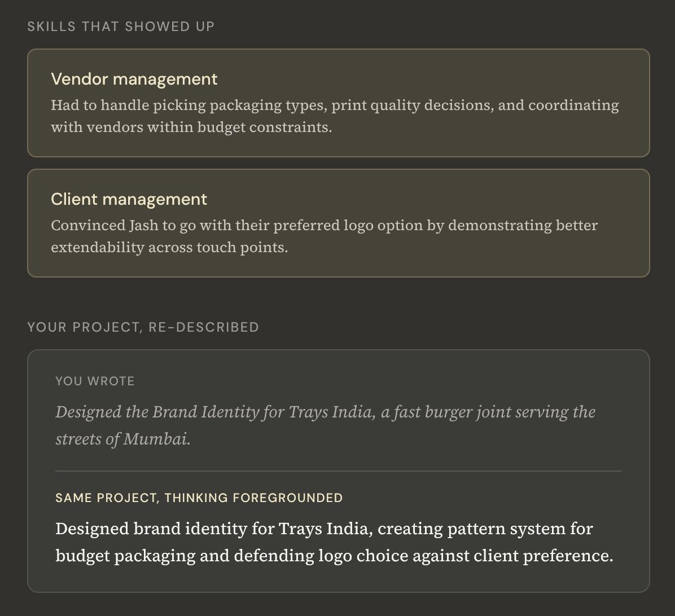Click the "You Wrote" label
Image resolution: width=675 pixels, height=616 pixels.
pyautogui.click(x=95, y=381)
